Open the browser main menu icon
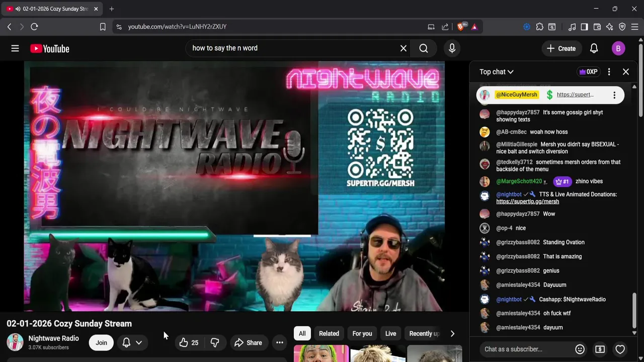Image resolution: width=644 pixels, height=362 pixels. click(634, 27)
